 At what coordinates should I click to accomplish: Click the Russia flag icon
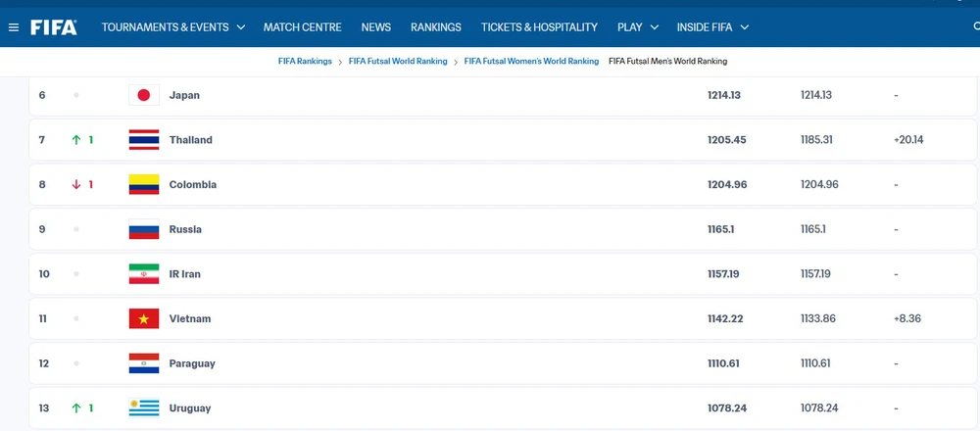click(144, 229)
